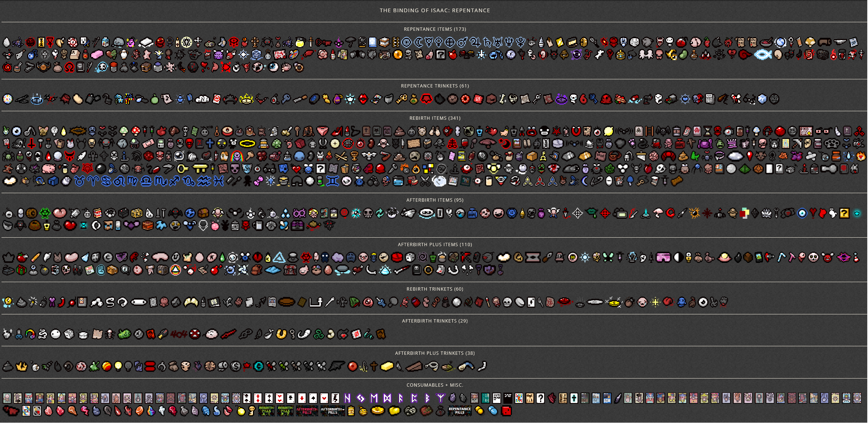The width and height of the screenshot is (868, 423).
Task: Select the pink piggy bank item
Action: (49, 169)
